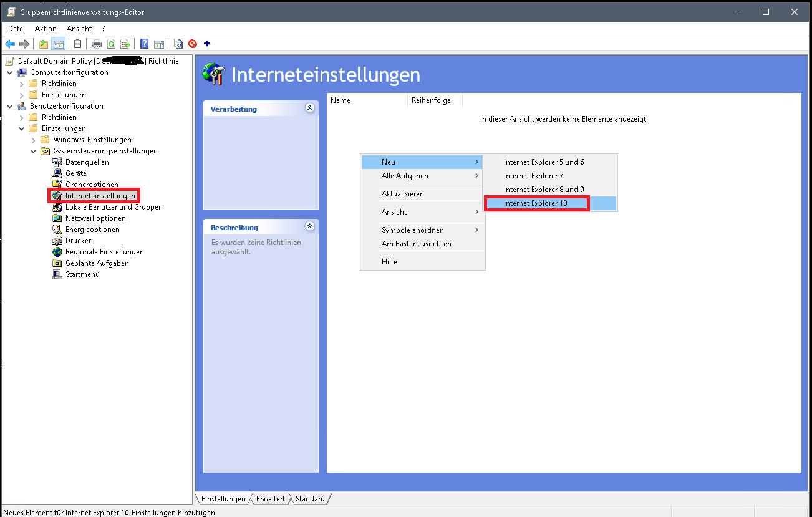This screenshot has height=517, width=812.
Task: Collapse the Beschreibung panel chevron
Action: coord(309,226)
